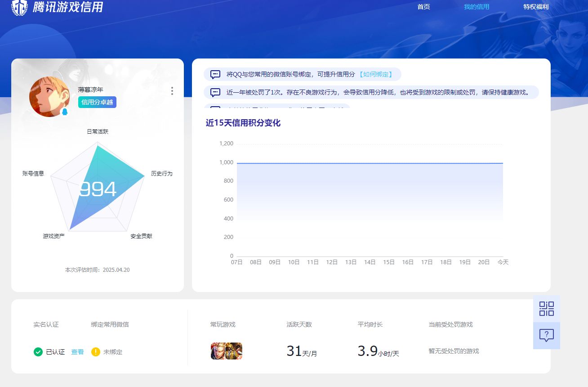Click the 账号信息 radar axis label
The height and width of the screenshot is (387, 588).
click(33, 173)
